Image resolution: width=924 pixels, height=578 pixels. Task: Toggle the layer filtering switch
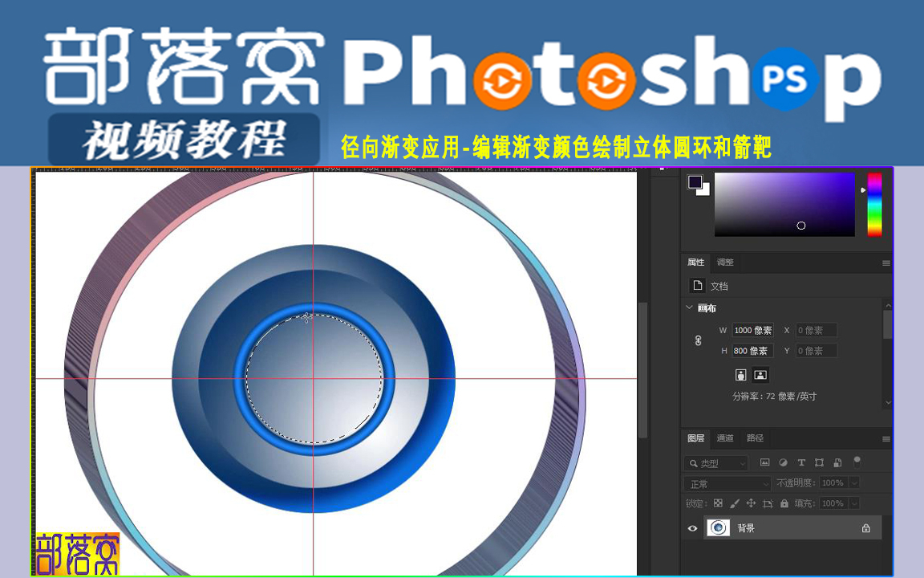click(857, 462)
